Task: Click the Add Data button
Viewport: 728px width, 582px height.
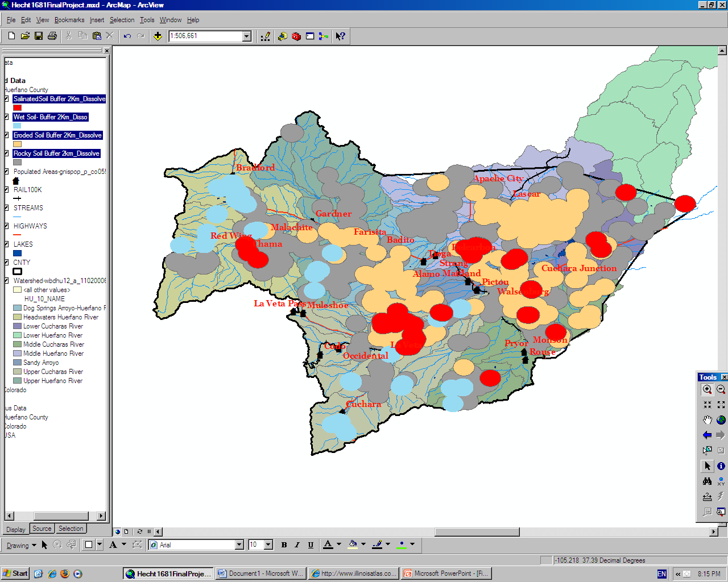Action: click(158, 36)
